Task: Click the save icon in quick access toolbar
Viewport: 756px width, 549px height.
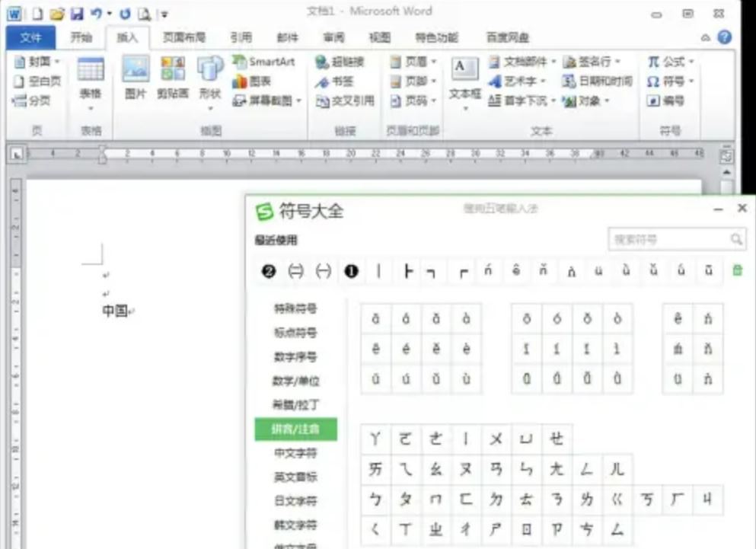Action: tap(77, 14)
